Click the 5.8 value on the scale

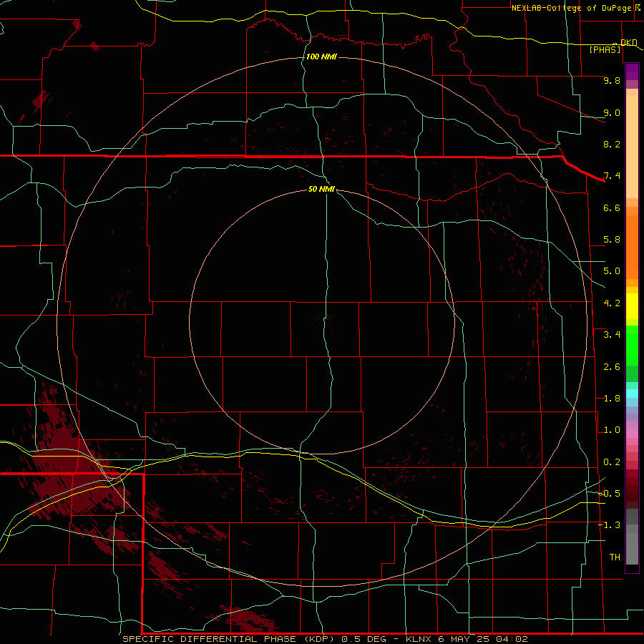(612, 240)
